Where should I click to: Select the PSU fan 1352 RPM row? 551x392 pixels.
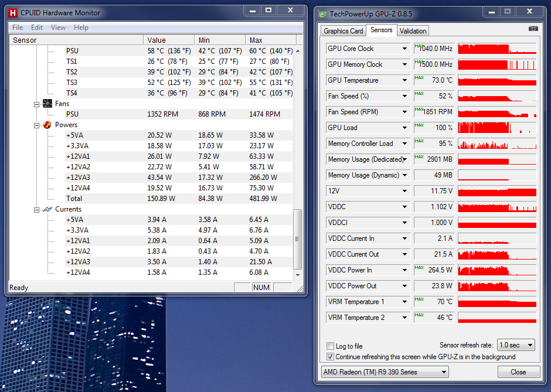[179, 114]
